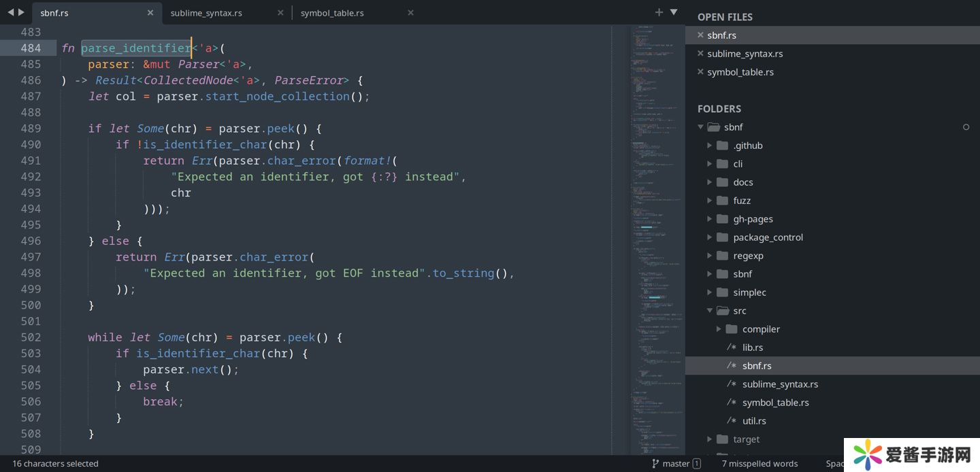
Task: Collapse the root sbnf folder
Action: pyautogui.click(x=701, y=127)
